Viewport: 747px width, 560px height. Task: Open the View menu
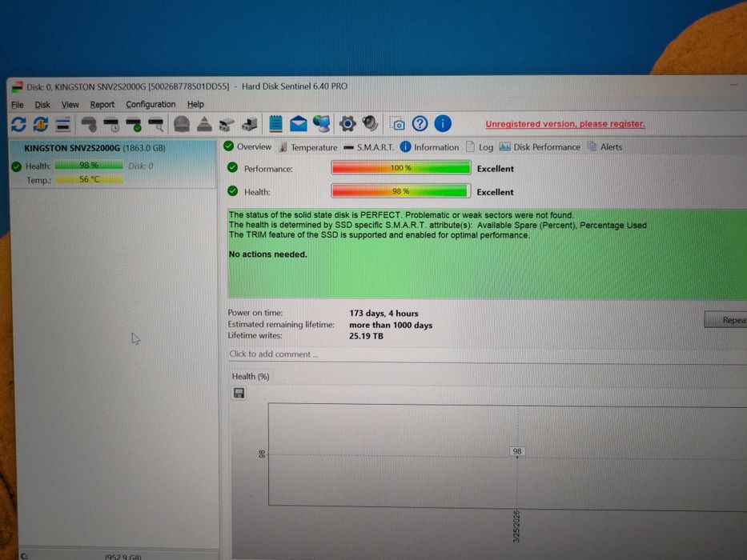[70, 105]
